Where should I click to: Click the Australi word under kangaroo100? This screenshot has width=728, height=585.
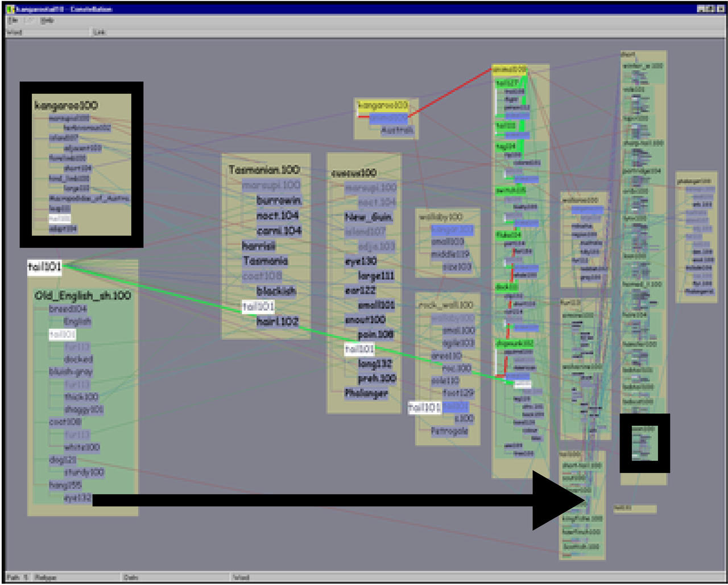(x=397, y=131)
